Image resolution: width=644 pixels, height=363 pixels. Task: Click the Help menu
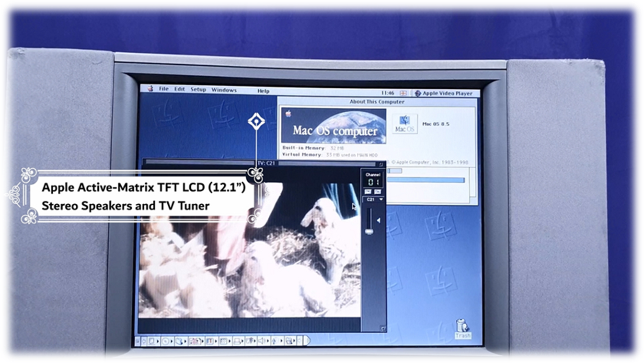click(x=263, y=91)
